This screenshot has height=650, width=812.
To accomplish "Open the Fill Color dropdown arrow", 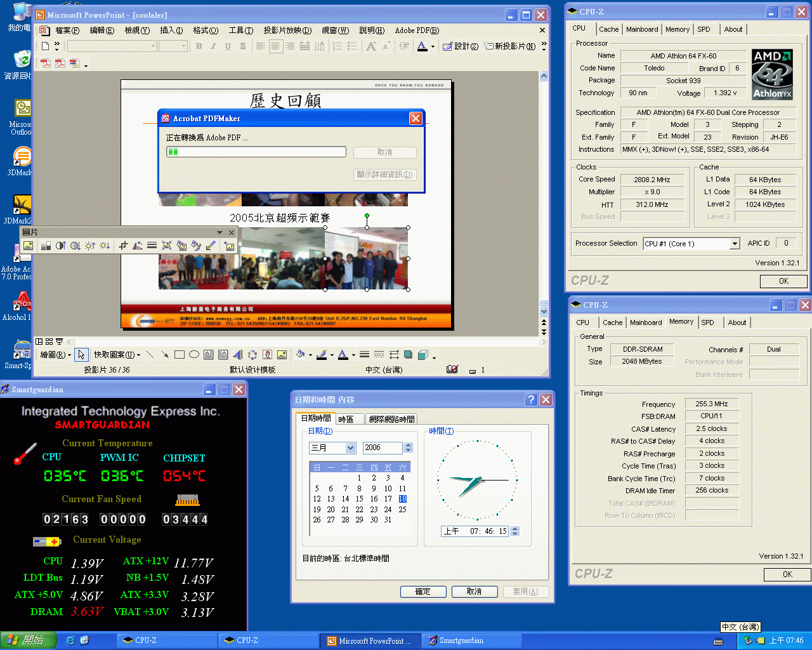I will click(310, 355).
